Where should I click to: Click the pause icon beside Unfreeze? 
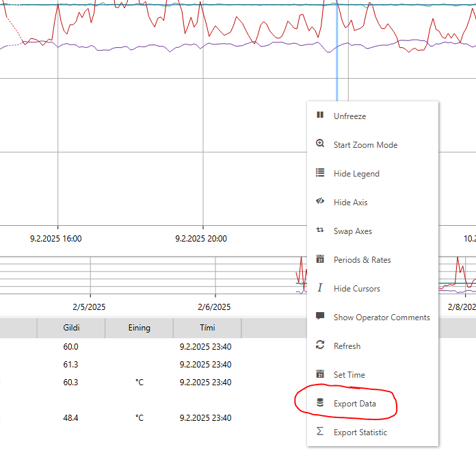(319, 116)
